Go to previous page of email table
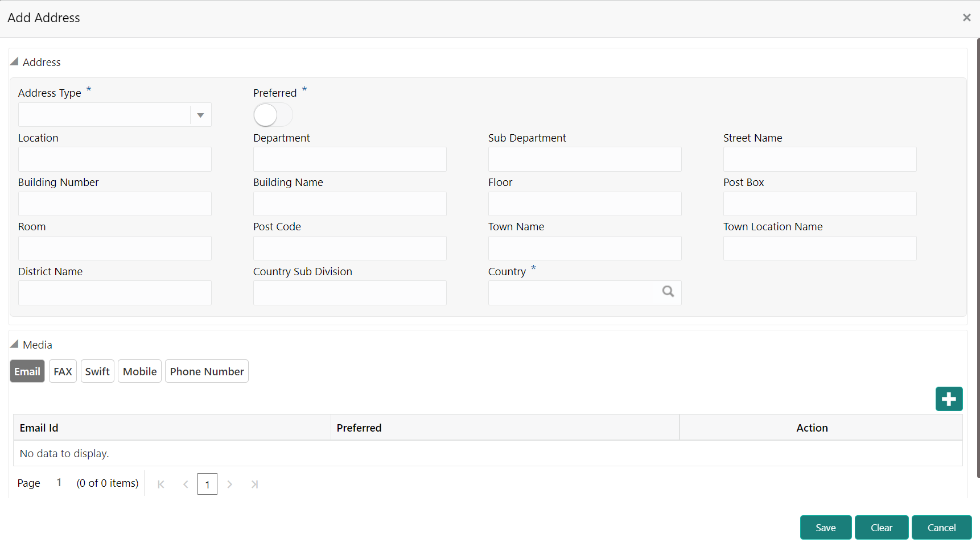Viewport: 980px width, 551px height. (x=186, y=484)
